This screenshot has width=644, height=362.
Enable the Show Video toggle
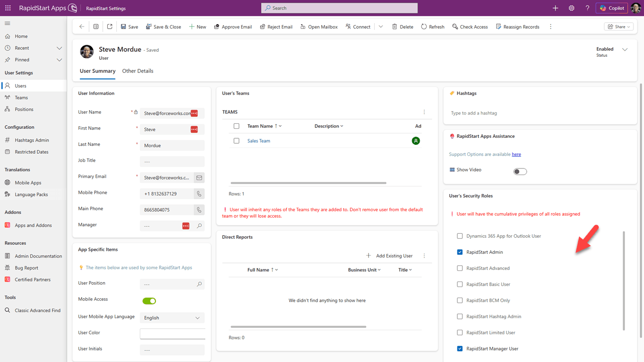pos(520,171)
